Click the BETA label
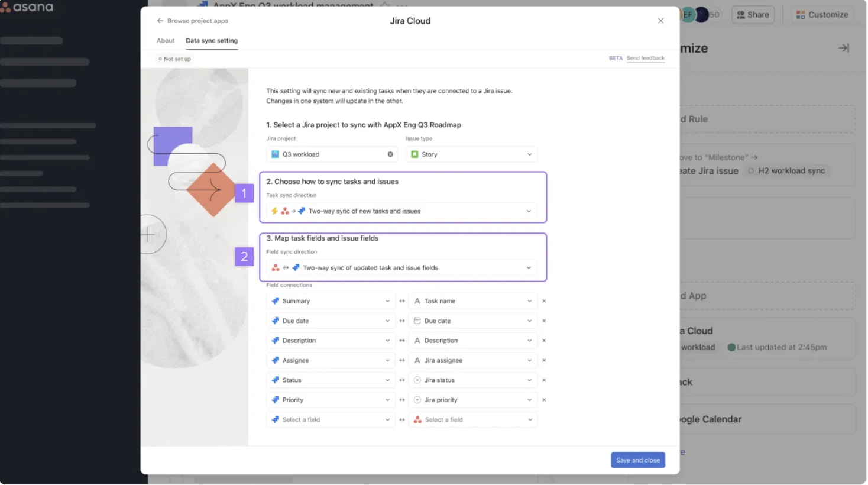 click(x=616, y=58)
